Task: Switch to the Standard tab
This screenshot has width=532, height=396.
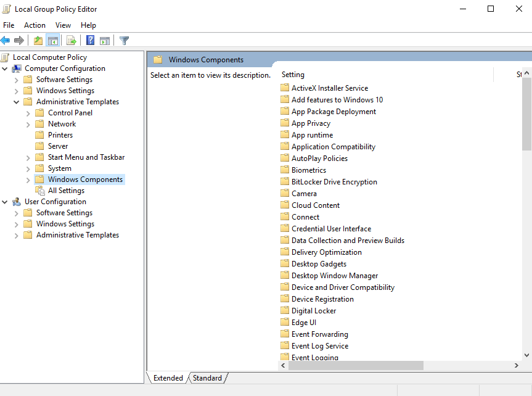Action: click(207, 378)
